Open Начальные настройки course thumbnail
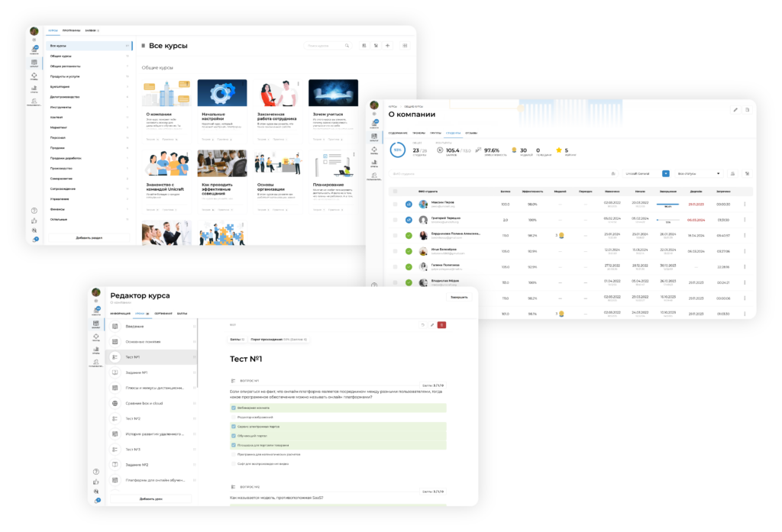 (x=222, y=93)
